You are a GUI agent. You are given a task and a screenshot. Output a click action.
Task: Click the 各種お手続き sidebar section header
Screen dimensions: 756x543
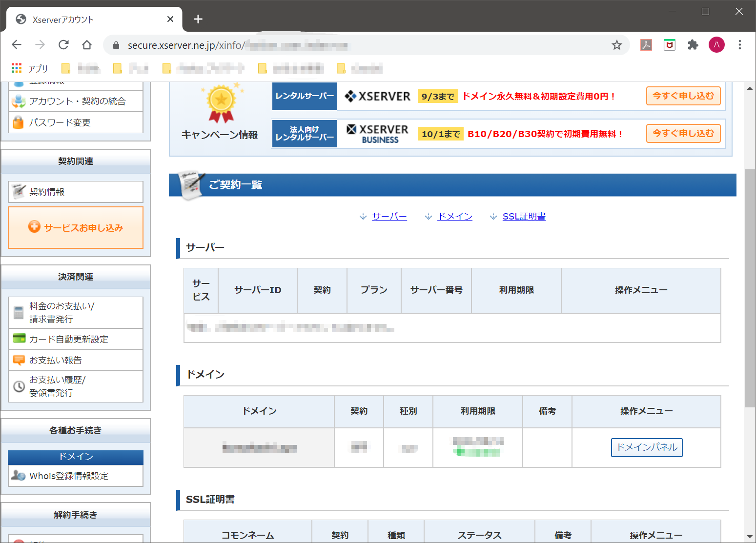[x=76, y=431]
